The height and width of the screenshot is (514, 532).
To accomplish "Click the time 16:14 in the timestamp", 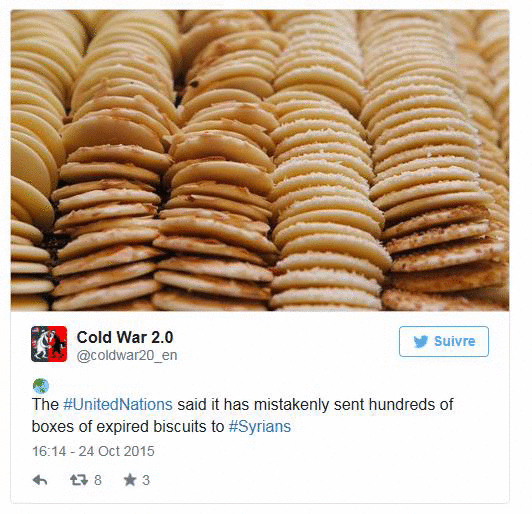I will 49,451.
